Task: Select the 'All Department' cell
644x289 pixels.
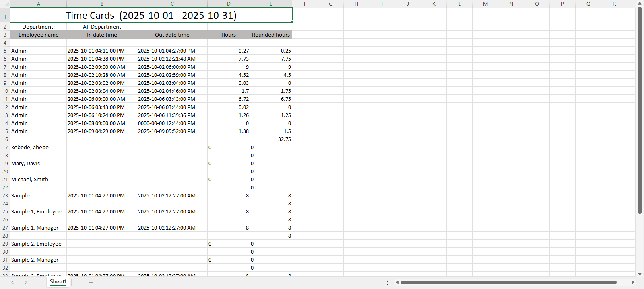Action: pyautogui.click(x=102, y=27)
